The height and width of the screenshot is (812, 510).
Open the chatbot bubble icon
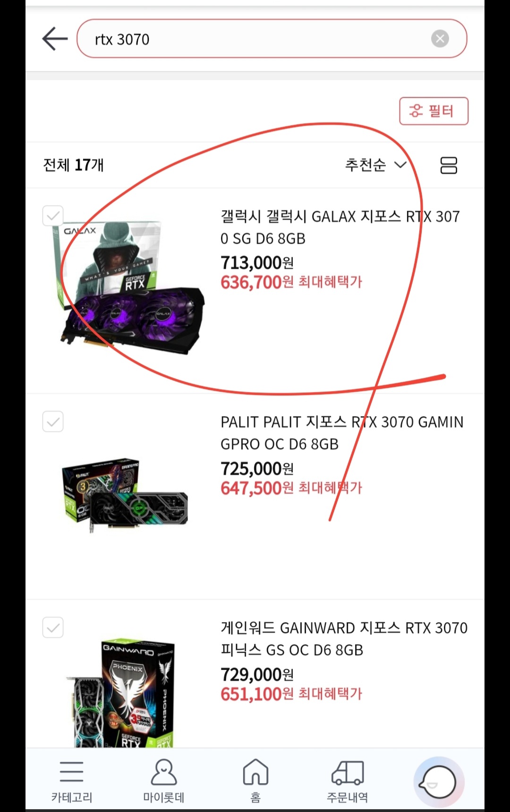[x=439, y=783]
